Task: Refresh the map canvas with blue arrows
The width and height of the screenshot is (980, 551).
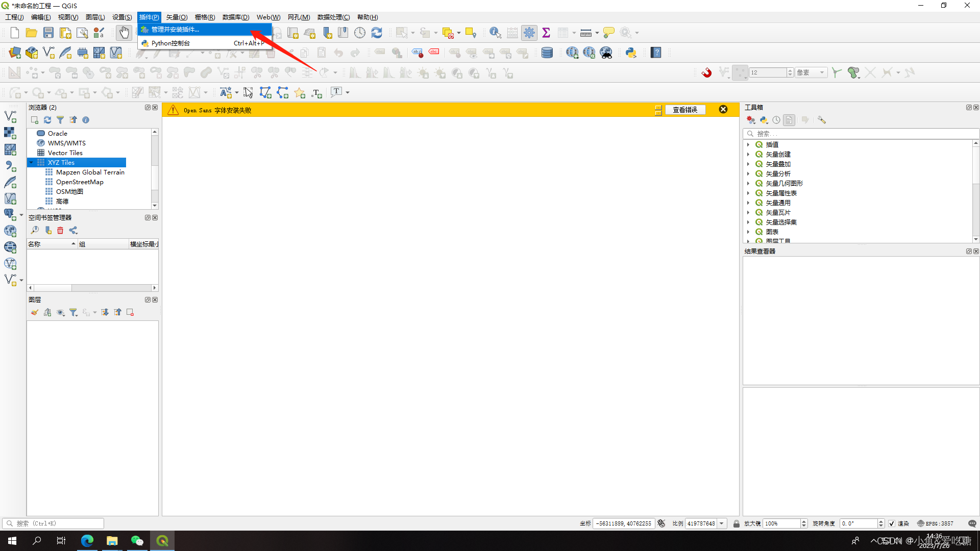Action: pyautogui.click(x=377, y=33)
